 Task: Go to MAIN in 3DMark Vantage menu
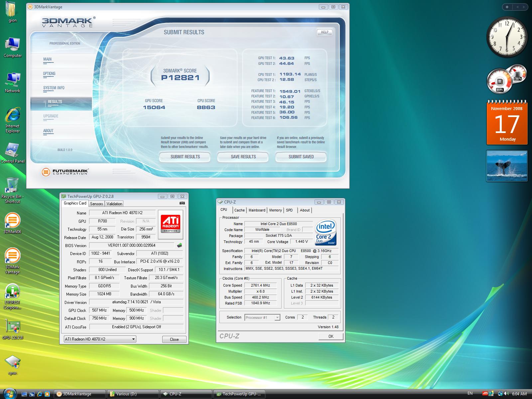click(47, 60)
